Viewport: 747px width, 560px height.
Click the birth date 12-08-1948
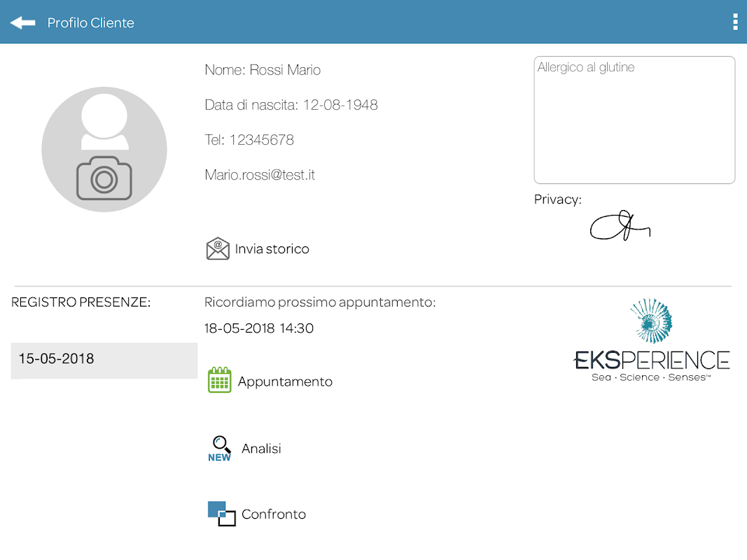340,105
